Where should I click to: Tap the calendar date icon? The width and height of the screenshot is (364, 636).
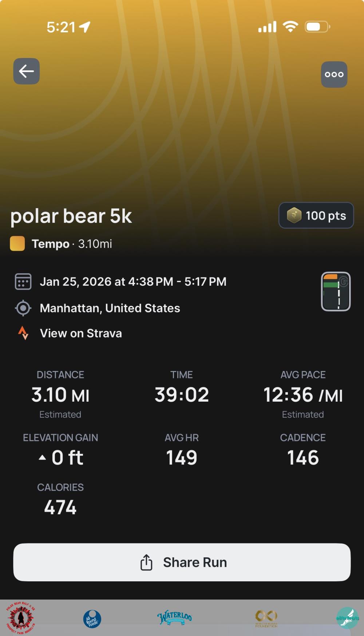23,282
